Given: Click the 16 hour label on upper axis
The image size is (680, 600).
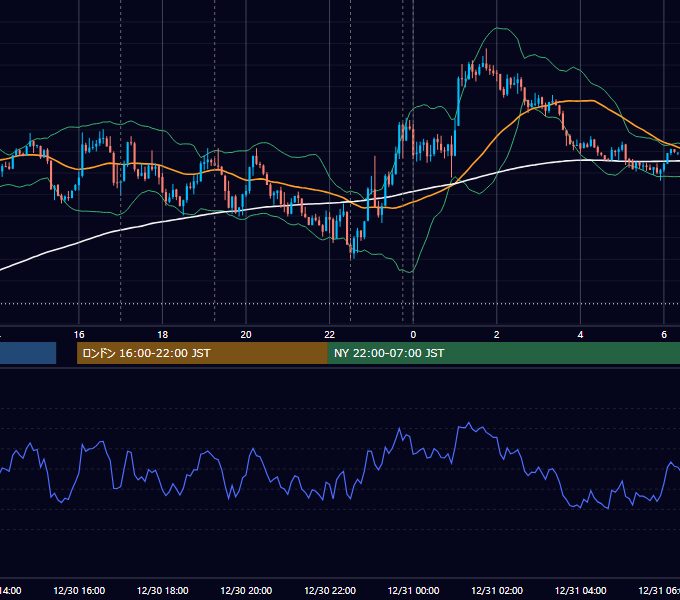Looking at the screenshot, I should pos(79,335).
